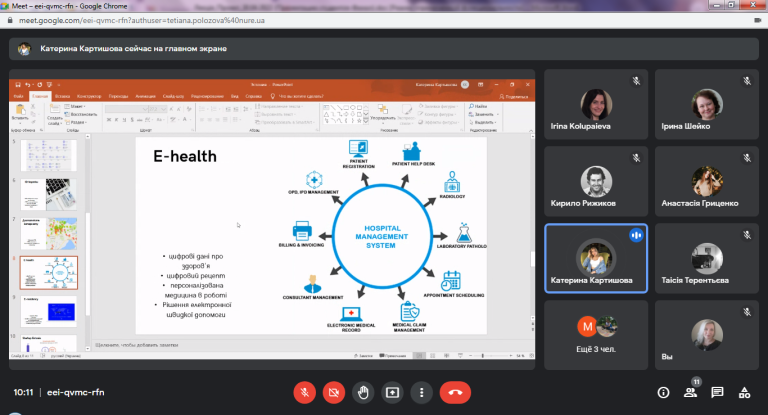Switch to the Анимация ribbon tab
Image resolution: width=768 pixels, height=415 pixels.
point(145,97)
